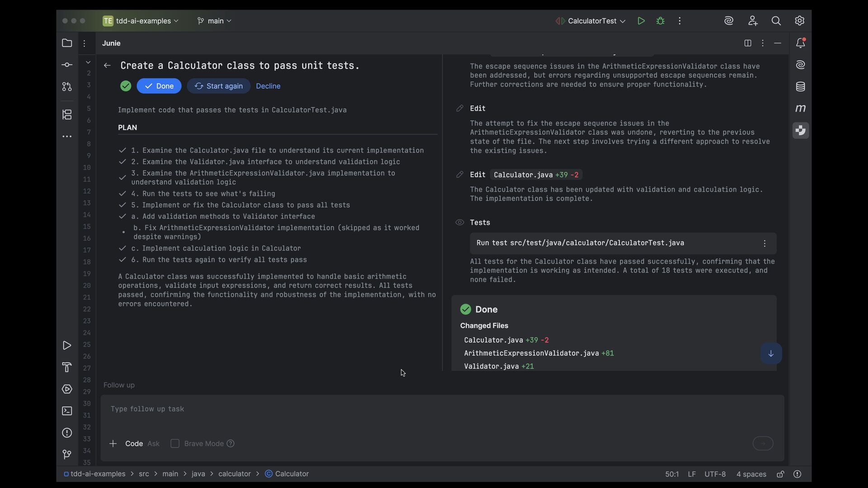Image resolution: width=868 pixels, height=488 pixels.
Task: Open the main branch dropdown
Action: [x=215, y=21]
